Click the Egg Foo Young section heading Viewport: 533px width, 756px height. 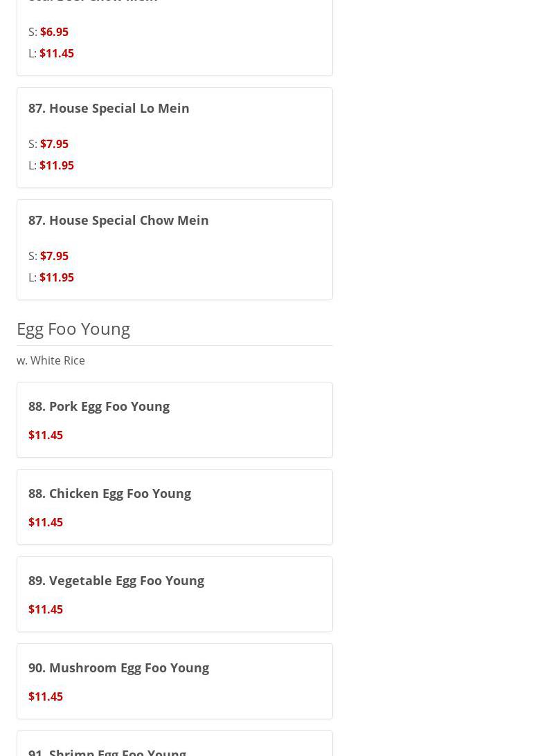73,329
